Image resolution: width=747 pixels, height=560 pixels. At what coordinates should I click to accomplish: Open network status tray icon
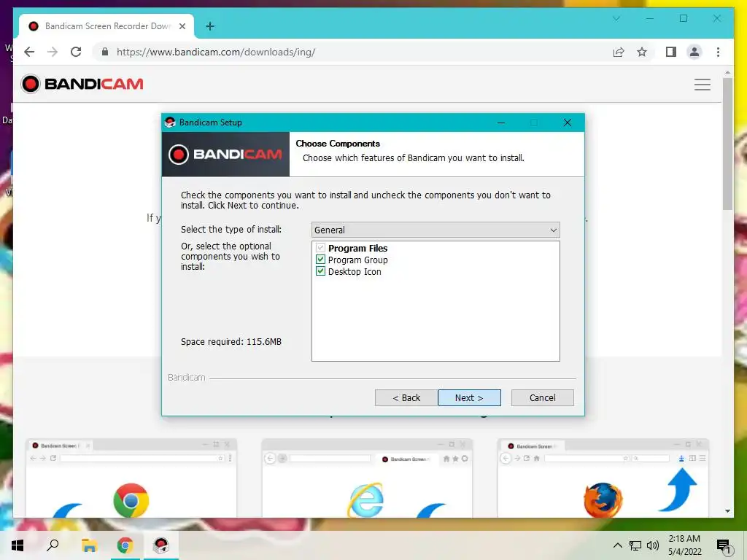click(635, 545)
